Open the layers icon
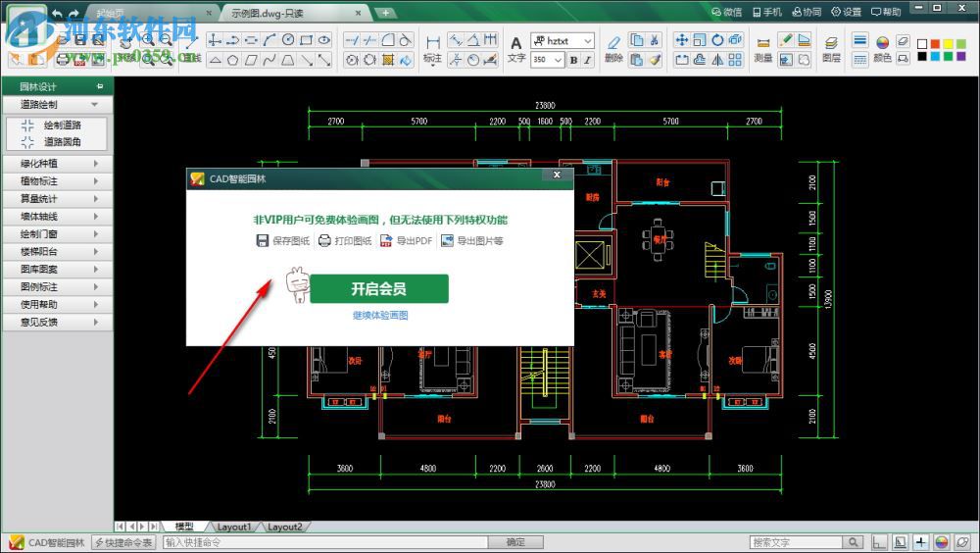The image size is (980, 553). pyautogui.click(x=831, y=42)
